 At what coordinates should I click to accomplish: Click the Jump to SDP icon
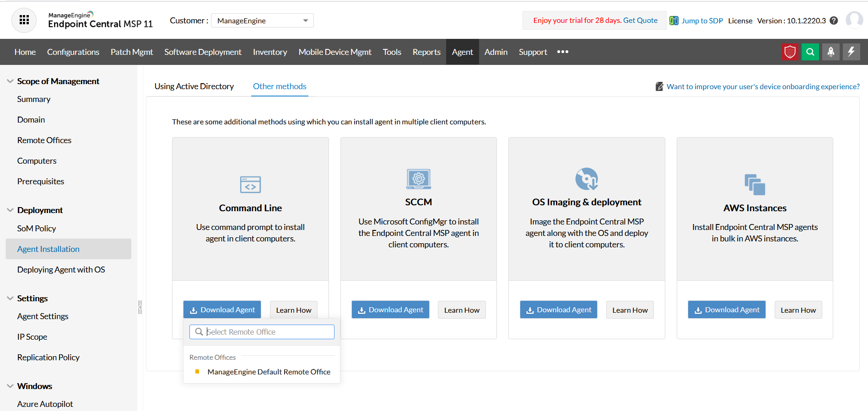point(674,21)
